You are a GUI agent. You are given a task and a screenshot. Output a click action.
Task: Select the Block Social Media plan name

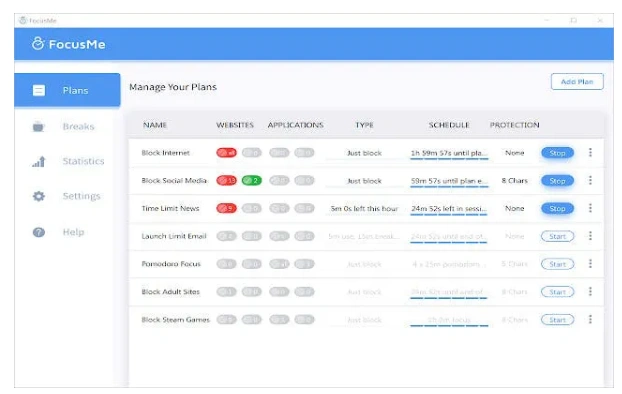(x=174, y=181)
